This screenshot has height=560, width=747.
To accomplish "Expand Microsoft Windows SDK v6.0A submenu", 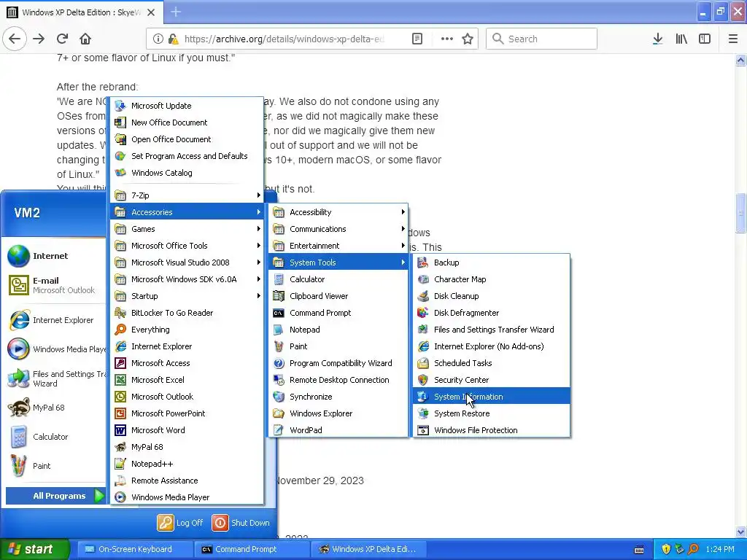I will click(x=187, y=279).
